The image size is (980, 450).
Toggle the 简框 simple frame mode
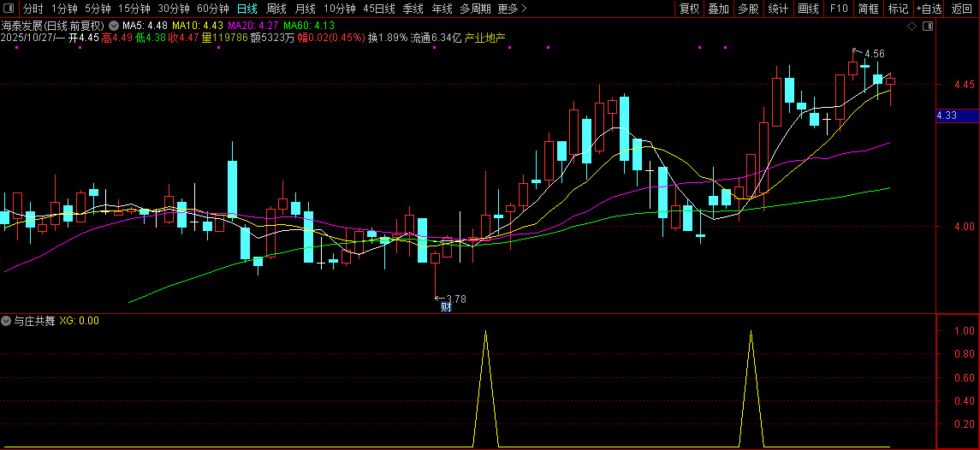point(868,9)
